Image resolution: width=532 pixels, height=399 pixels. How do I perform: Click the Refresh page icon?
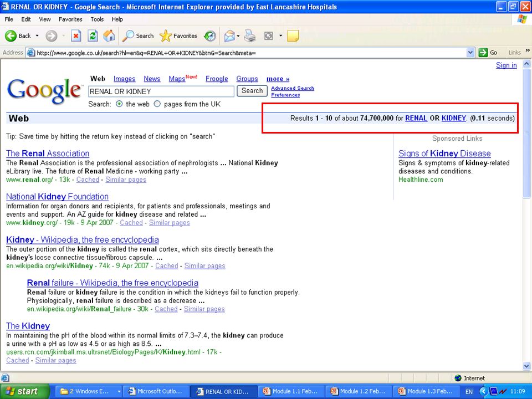[x=93, y=35]
